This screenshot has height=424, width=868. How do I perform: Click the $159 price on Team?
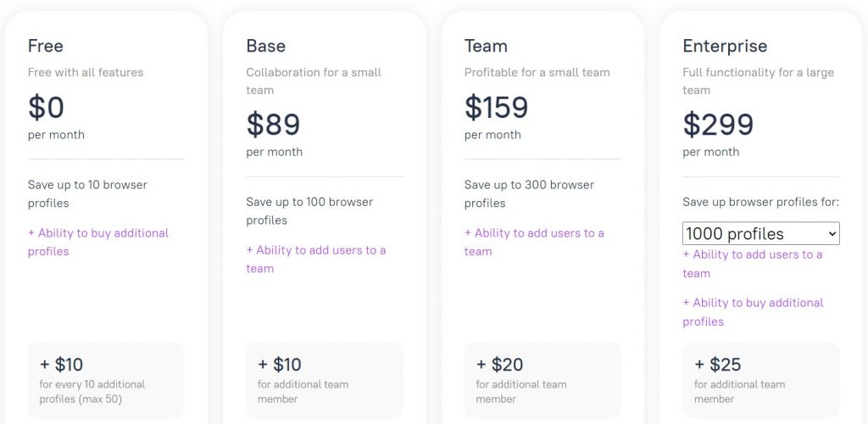(x=496, y=108)
